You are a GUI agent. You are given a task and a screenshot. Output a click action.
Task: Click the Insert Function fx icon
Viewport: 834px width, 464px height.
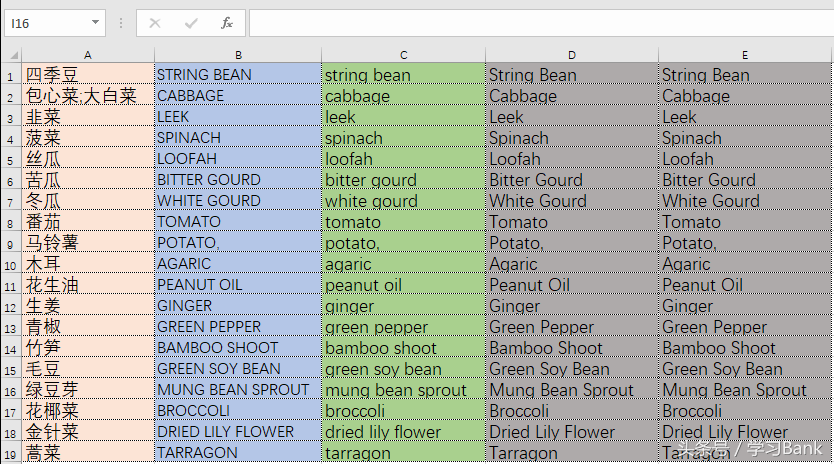tap(227, 22)
